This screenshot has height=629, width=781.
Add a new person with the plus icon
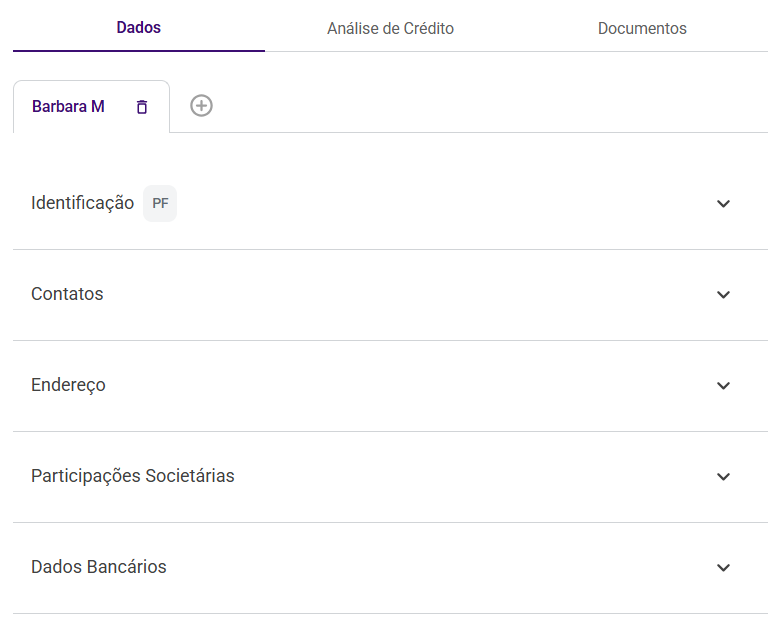[201, 106]
